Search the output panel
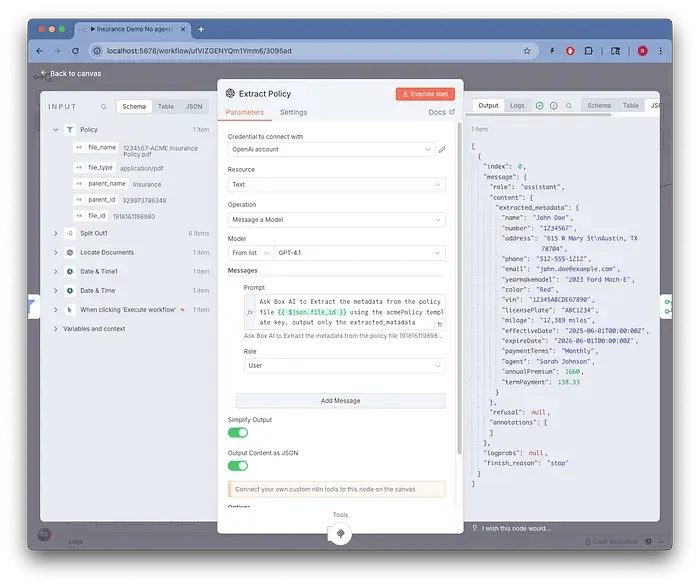This screenshot has width=700, height=587. click(x=569, y=106)
